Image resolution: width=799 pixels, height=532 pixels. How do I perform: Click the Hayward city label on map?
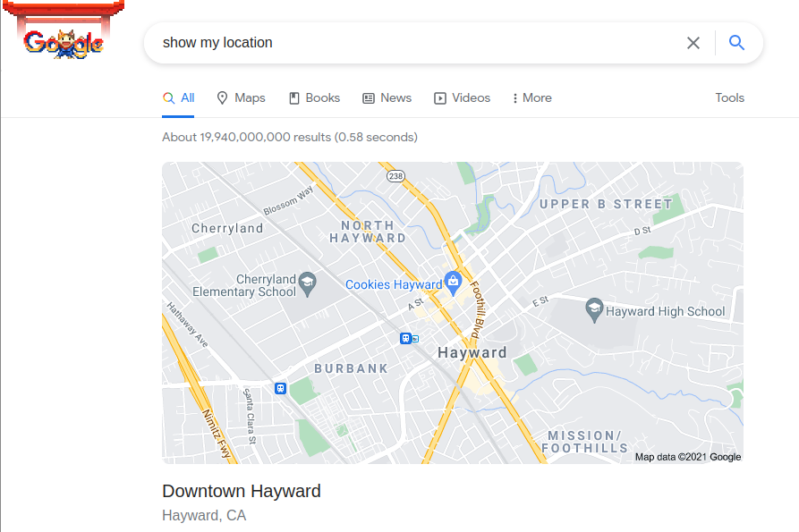click(x=472, y=352)
